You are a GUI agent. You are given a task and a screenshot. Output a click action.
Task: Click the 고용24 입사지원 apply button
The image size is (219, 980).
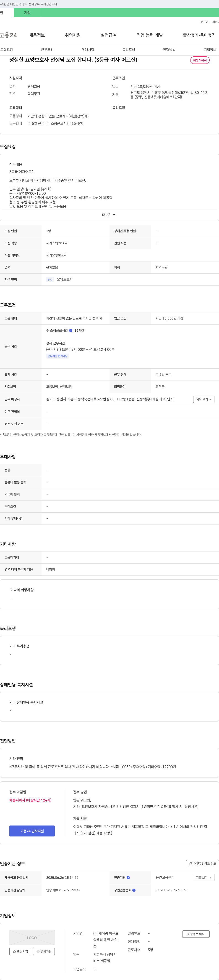click(32, 831)
